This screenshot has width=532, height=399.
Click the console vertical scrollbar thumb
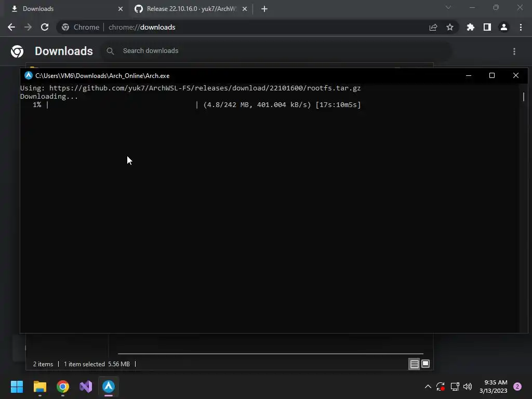(x=524, y=97)
